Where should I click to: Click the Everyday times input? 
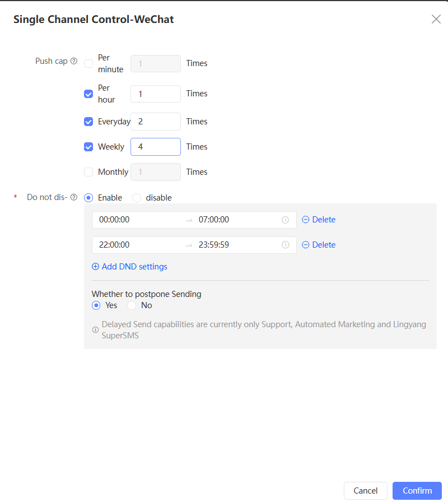[156, 122]
